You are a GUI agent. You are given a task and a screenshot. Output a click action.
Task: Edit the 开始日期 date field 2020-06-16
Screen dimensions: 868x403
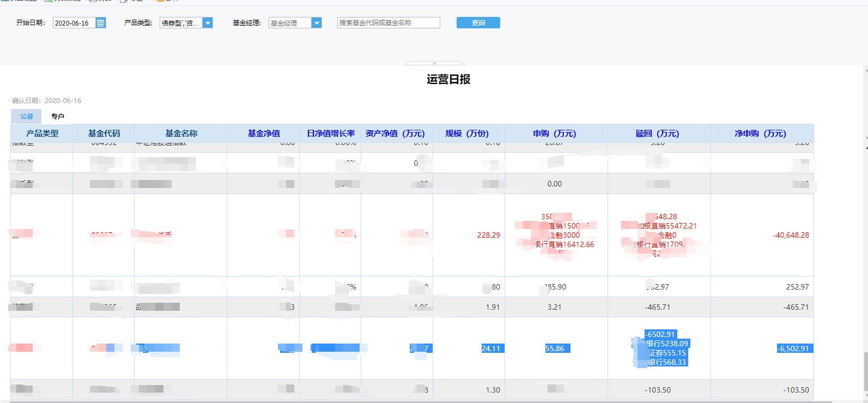click(x=74, y=23)
